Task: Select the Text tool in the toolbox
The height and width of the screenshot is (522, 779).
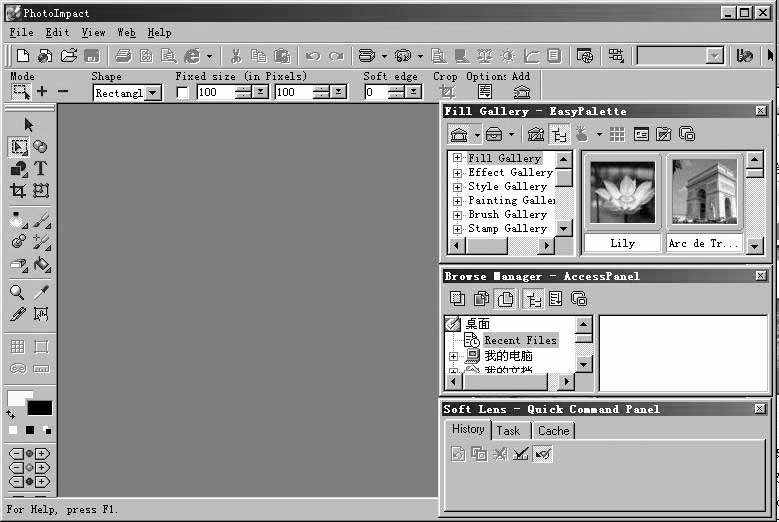Action: 41,169
